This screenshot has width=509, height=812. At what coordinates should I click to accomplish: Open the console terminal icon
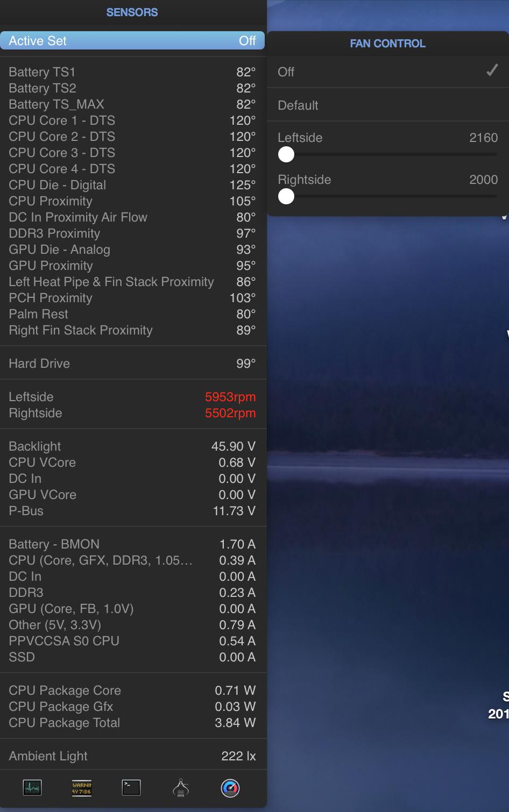tap(131, 789)
